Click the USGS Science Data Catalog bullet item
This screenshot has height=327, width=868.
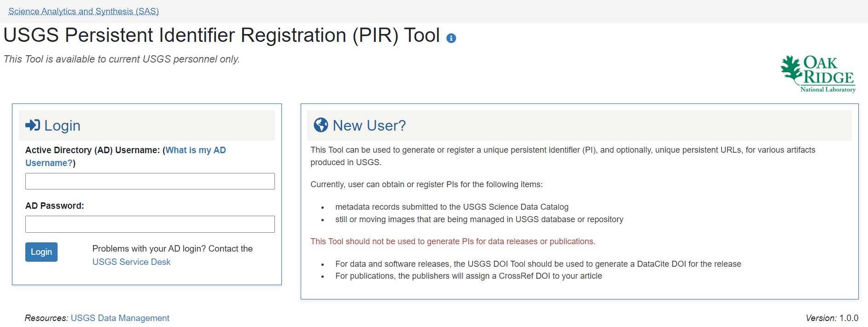[x=451, y=207]
